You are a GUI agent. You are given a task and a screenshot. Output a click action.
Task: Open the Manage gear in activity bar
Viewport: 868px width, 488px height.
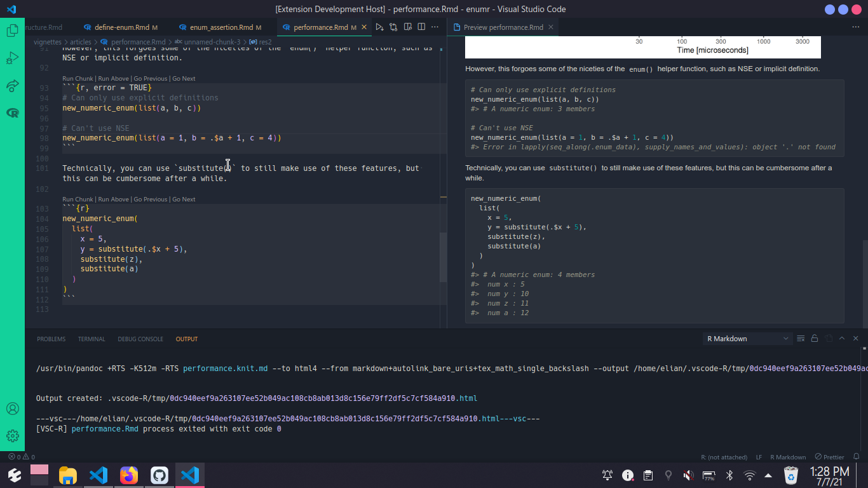click(12, 436)
